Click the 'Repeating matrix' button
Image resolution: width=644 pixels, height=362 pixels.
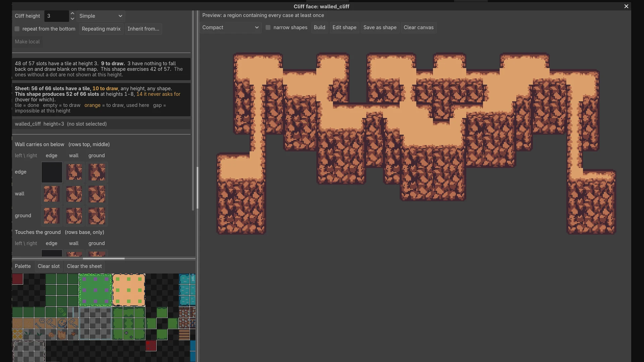tap(101, 29)
